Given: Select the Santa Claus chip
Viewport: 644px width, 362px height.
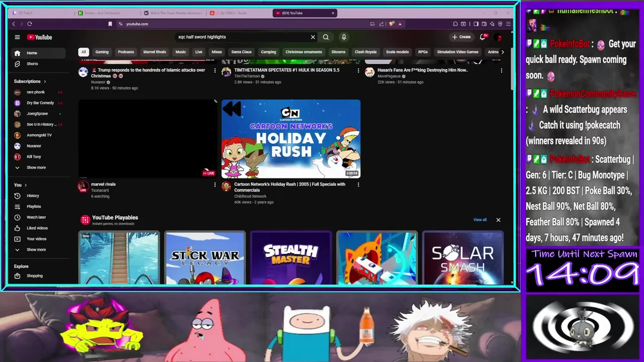Looking at the screenshot, I should (x=242, y=52).
